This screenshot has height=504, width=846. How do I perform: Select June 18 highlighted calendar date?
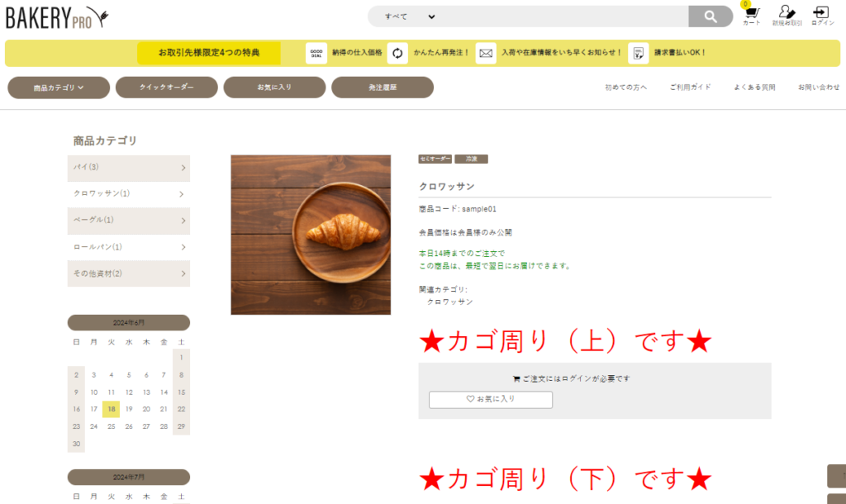pyautogui.click(x=112, y=409)
